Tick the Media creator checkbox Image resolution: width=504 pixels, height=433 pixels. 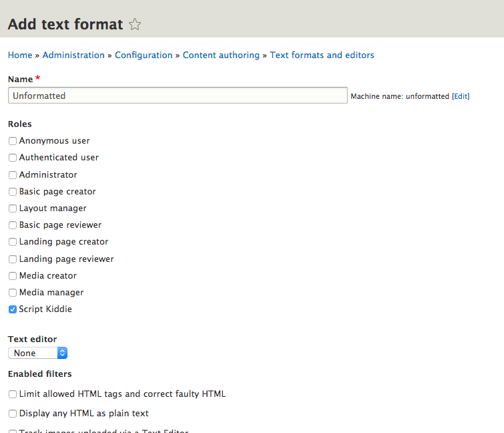[13, 276]
